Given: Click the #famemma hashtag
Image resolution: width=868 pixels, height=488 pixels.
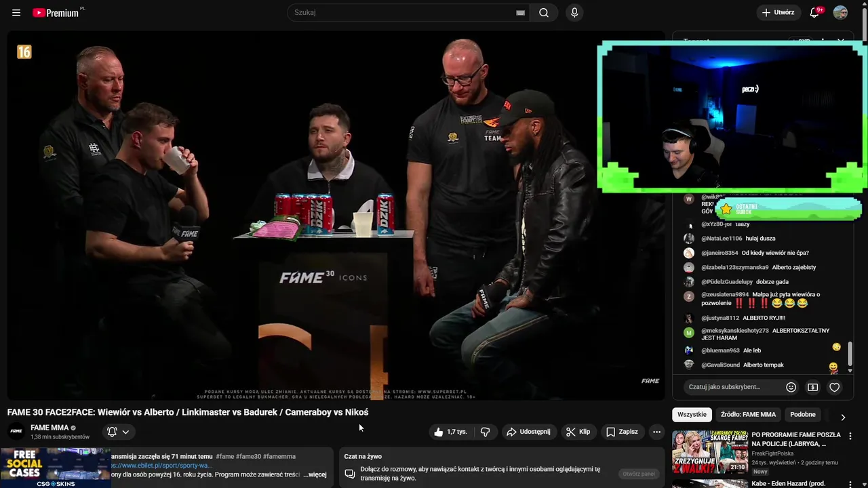Looking at the screenshot, I should 279,456.
